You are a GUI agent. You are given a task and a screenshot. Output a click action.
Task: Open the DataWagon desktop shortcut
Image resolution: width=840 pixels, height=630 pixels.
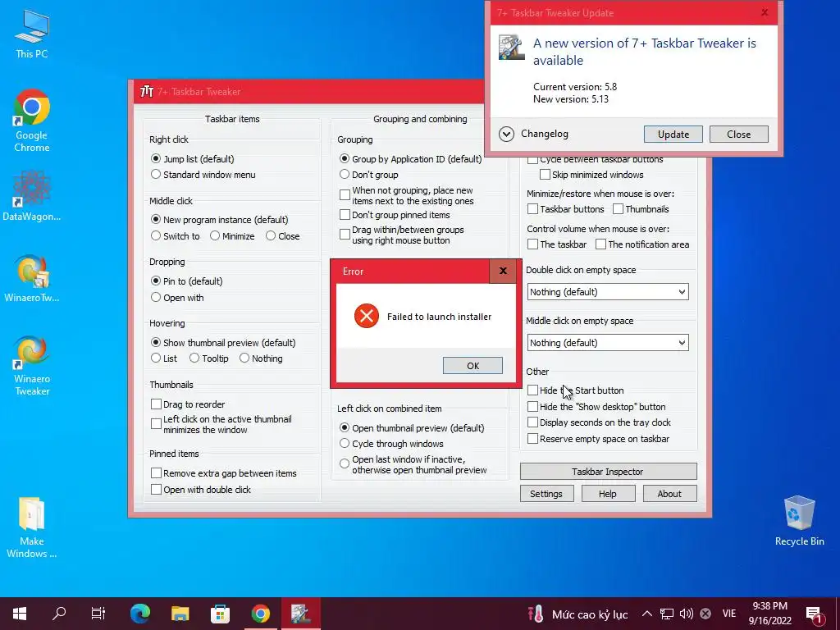(32, 195)
